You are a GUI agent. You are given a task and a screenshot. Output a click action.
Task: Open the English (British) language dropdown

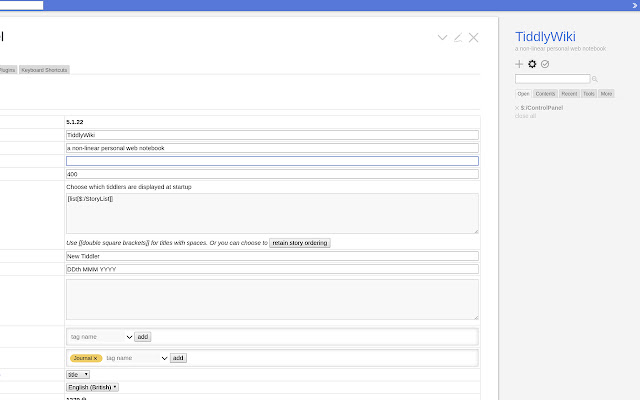point(92,387)
